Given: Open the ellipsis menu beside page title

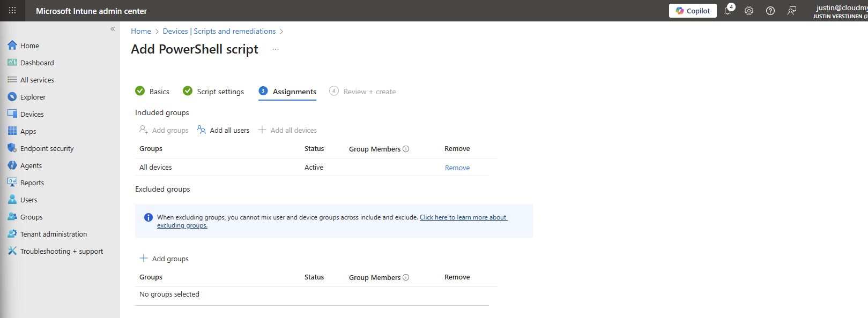Looking at the screenshot, I should point(276,49).
